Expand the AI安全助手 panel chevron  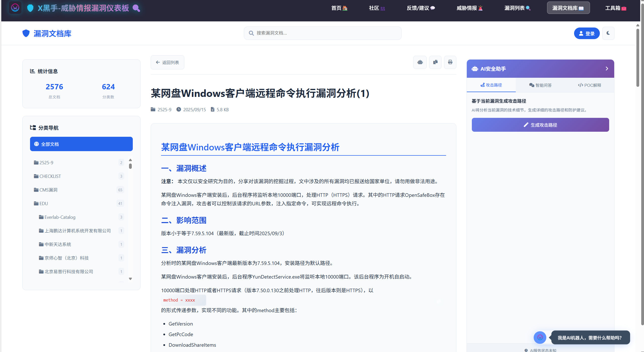(x=607, y=68)
